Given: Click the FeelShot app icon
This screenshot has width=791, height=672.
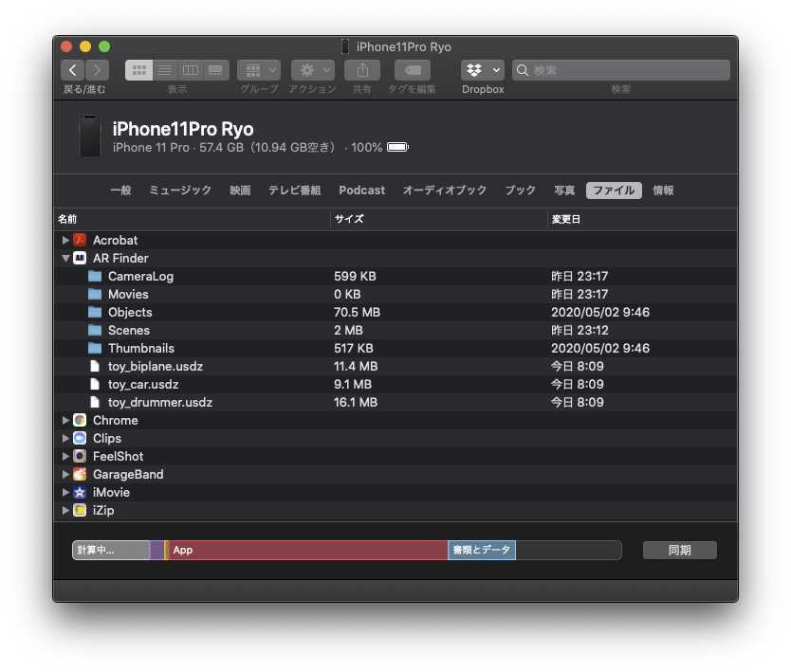Looking at the screenshot, I should coord(80,456).
